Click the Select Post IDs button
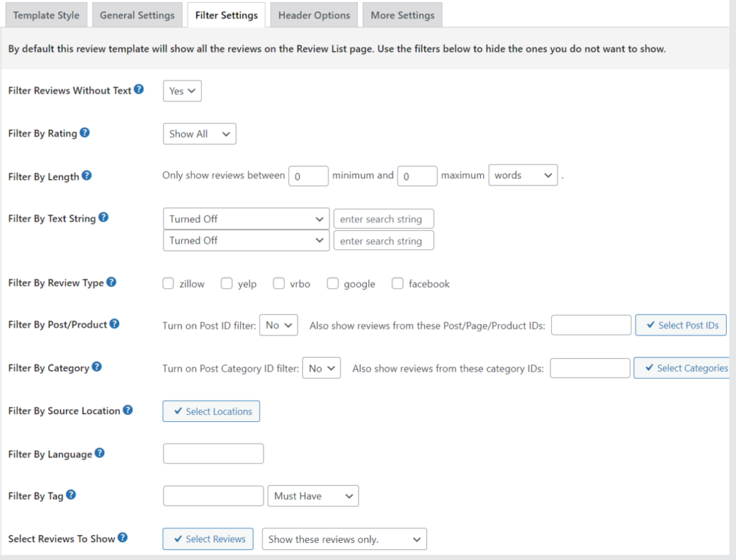 click(x=681, y=326)
